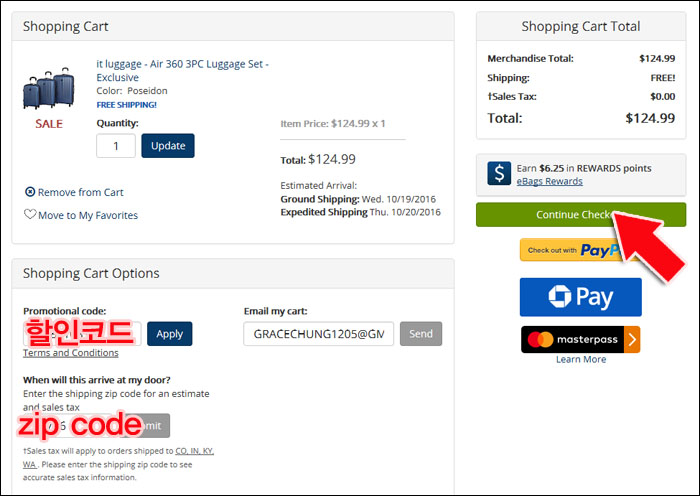
Task: Click the dollar sign rewards icon
Action: (499, 173)
